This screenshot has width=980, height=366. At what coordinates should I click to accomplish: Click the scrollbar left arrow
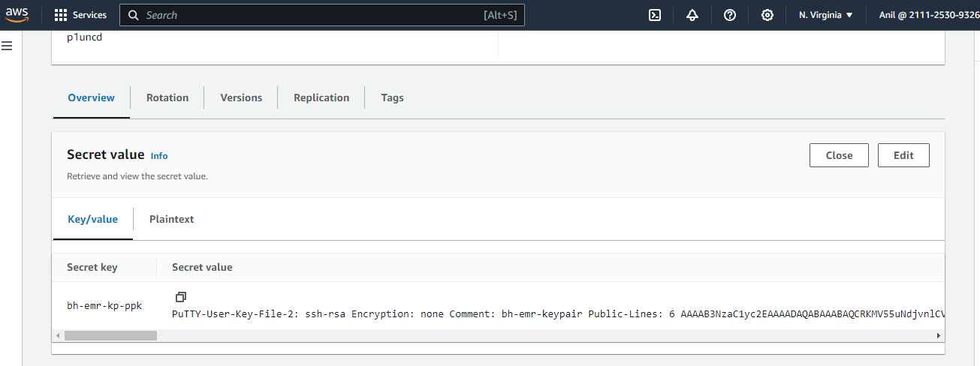[x=58, y=335]
